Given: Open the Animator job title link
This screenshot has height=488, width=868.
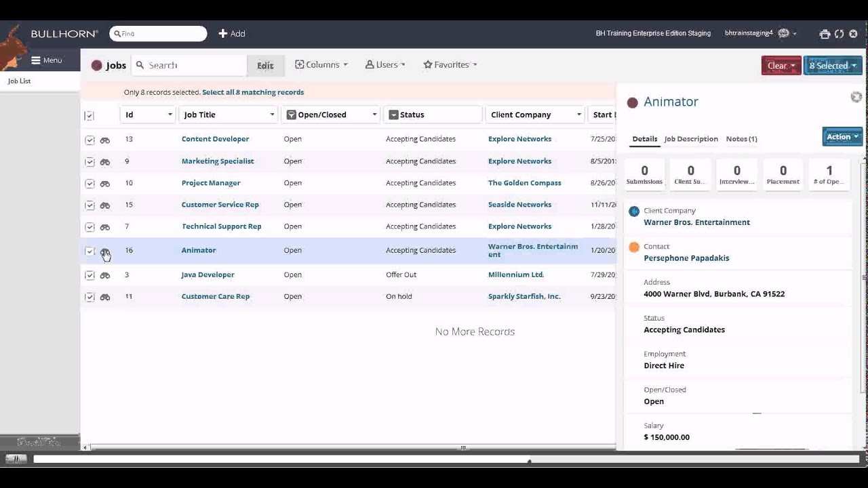Looking at the screenshot, I should [199, 251].
